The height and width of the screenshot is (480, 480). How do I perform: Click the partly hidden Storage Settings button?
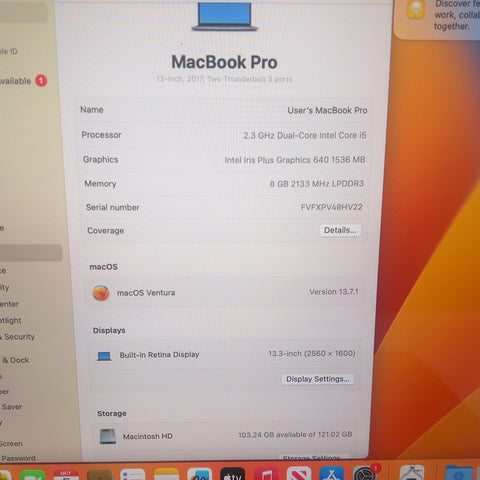pyautogui.click(x=314, y=458)
